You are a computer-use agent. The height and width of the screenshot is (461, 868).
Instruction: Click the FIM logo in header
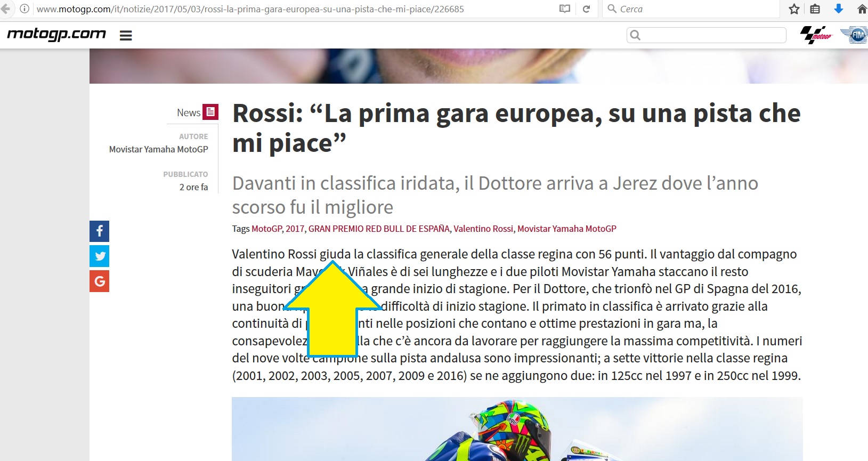point(854,35)
